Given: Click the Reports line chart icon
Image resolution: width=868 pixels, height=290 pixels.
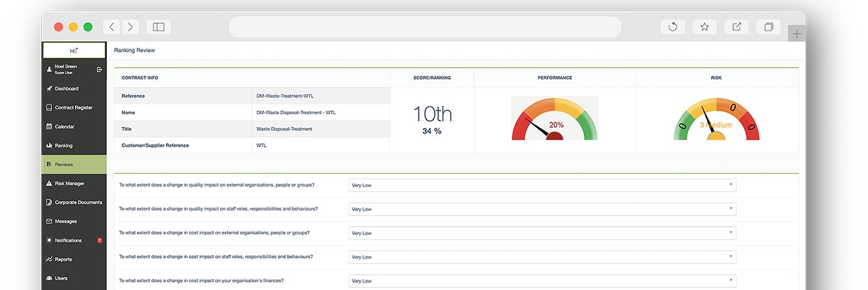Looking at the screenshot, I should pos(49,259).
